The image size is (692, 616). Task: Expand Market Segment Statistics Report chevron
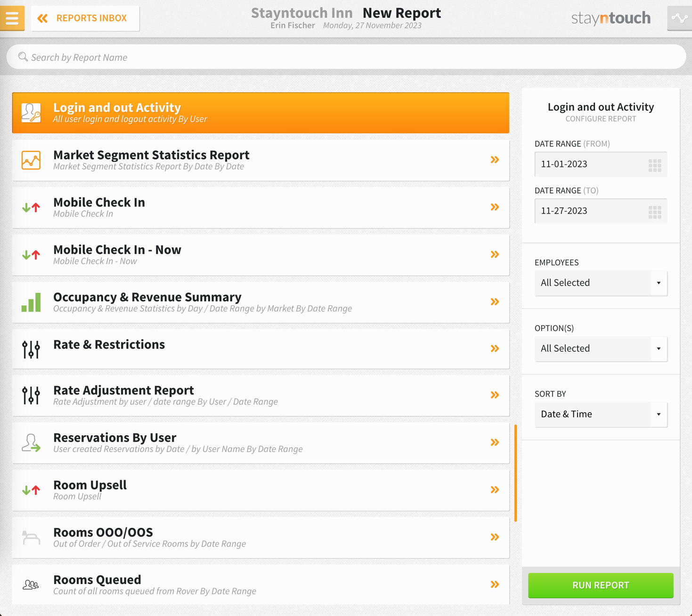[495, 160]
